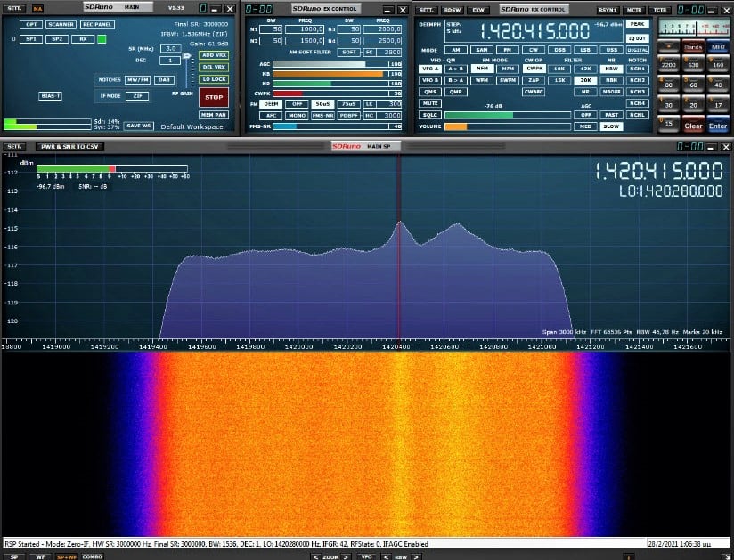
Task: Switch to the COMBO display tab
Action: click(x=92, y=556)
